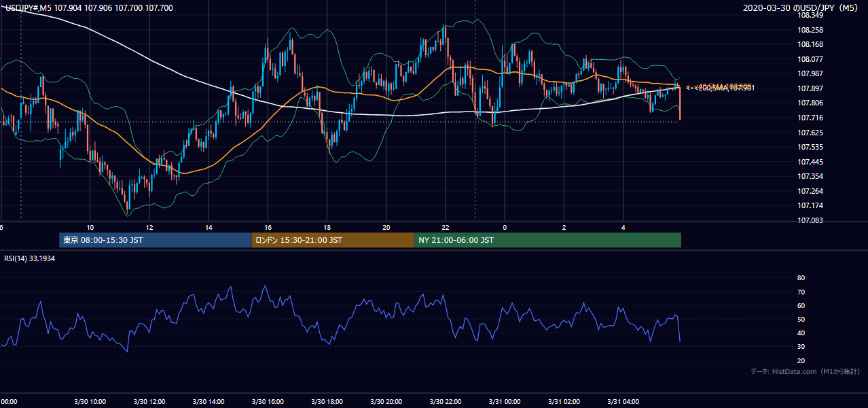Click price axis value 107.174
The height and width of the screenshot is (408, 868).
[x=810, y=205]
